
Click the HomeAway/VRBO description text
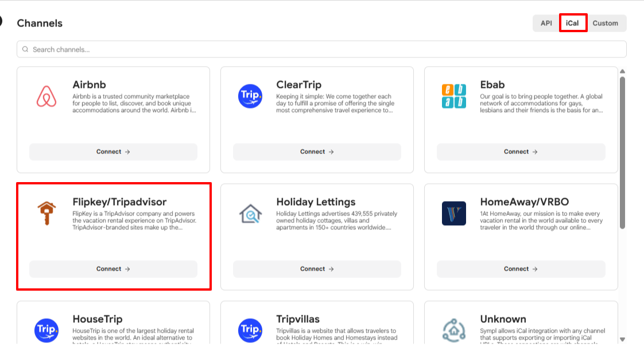(x=541, y=220)
